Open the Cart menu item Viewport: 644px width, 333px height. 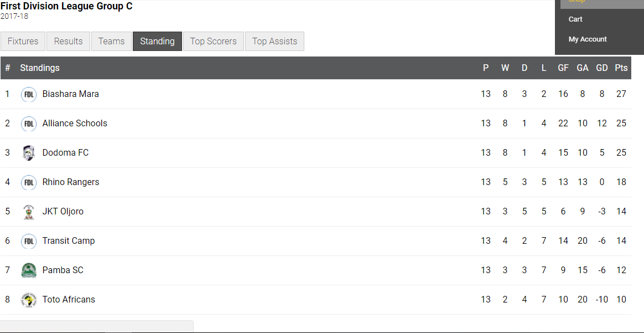point(575,19)
